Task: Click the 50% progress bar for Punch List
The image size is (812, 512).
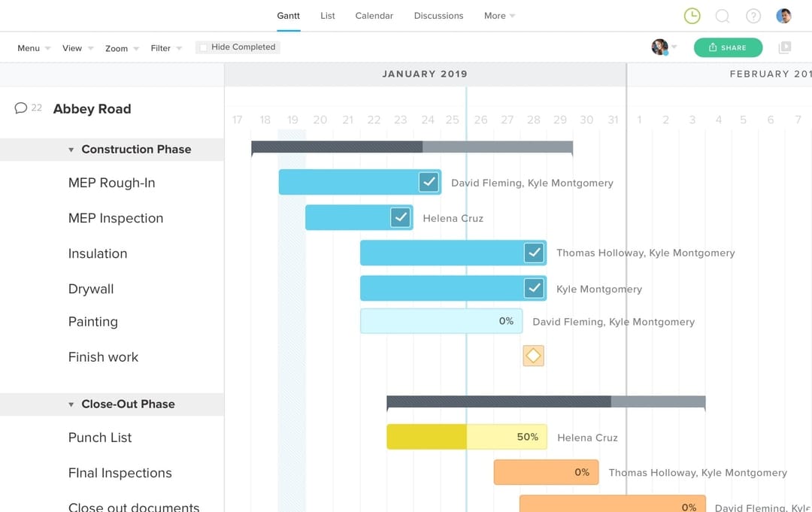Action: (x=466, y=437)
